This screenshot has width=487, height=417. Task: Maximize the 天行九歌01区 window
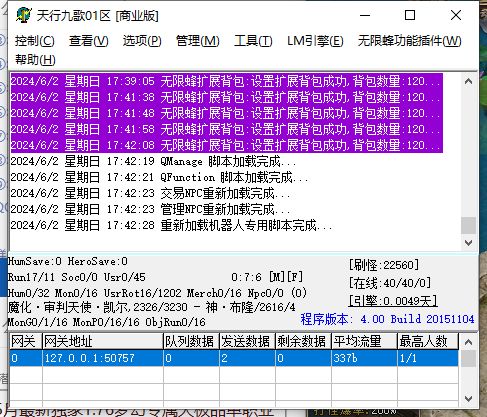pos(410,15)
